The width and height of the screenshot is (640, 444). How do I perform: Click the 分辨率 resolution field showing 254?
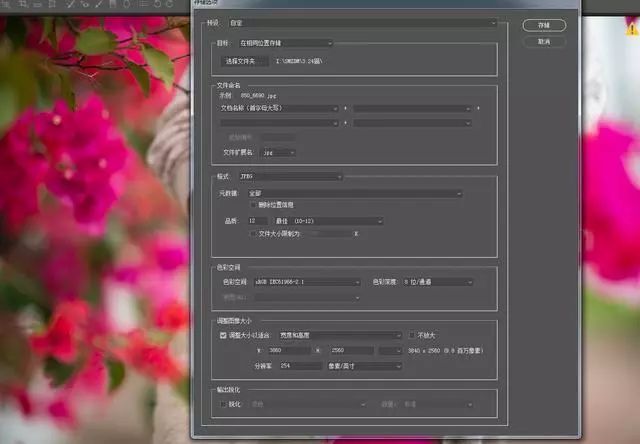click(300, 366)
